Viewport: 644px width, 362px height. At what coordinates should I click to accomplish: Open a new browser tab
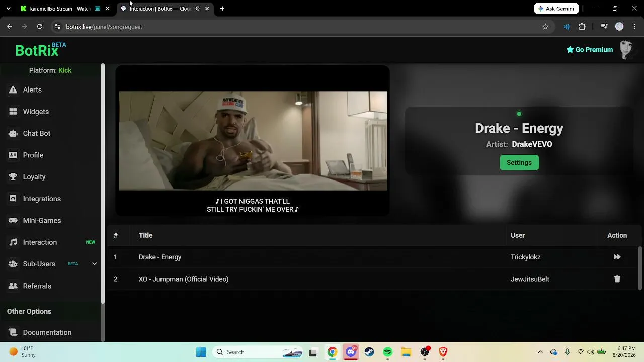[x=222, y=9]
